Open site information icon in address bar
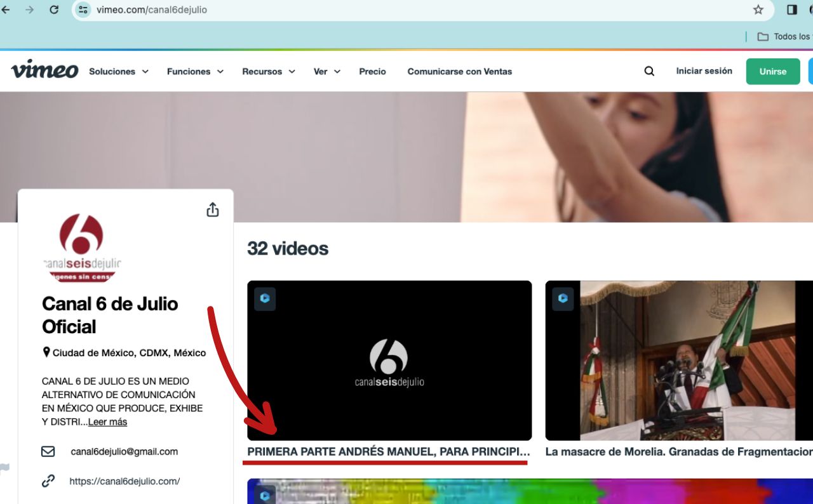 click(x=83, y=10)
